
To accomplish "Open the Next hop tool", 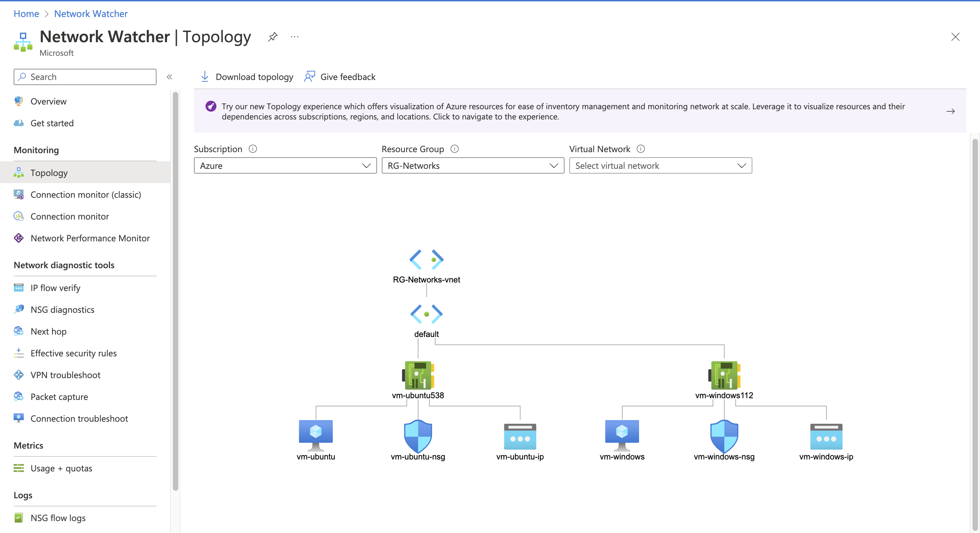I will tap(85, 332).
